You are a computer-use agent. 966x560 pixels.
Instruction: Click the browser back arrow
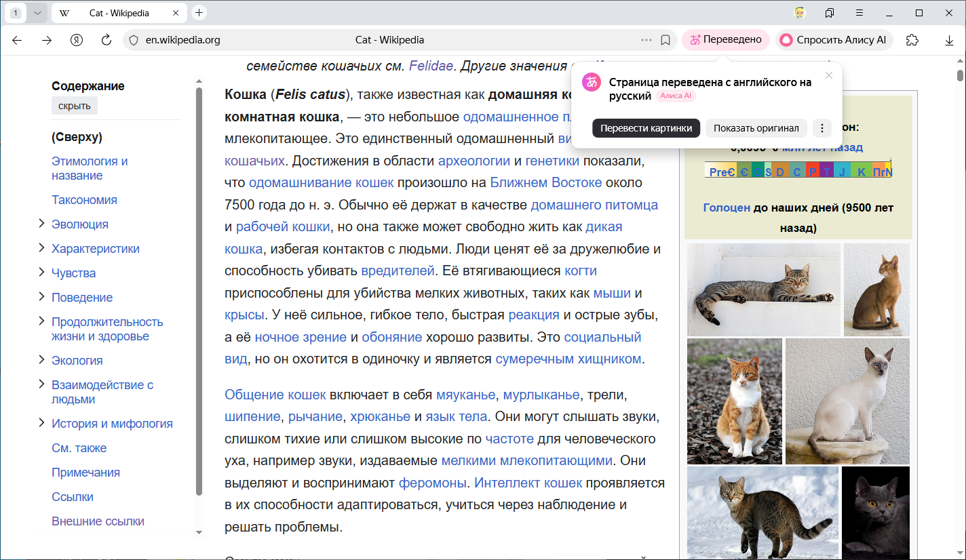tap(17, 40)
